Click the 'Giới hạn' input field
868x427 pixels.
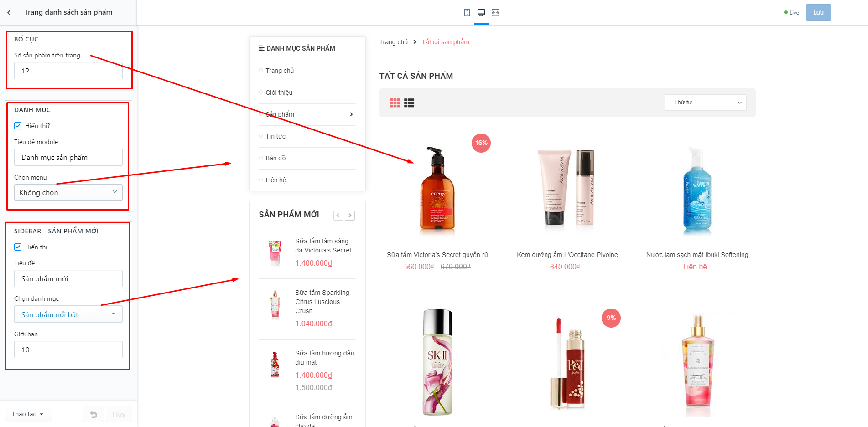point(68,350)
